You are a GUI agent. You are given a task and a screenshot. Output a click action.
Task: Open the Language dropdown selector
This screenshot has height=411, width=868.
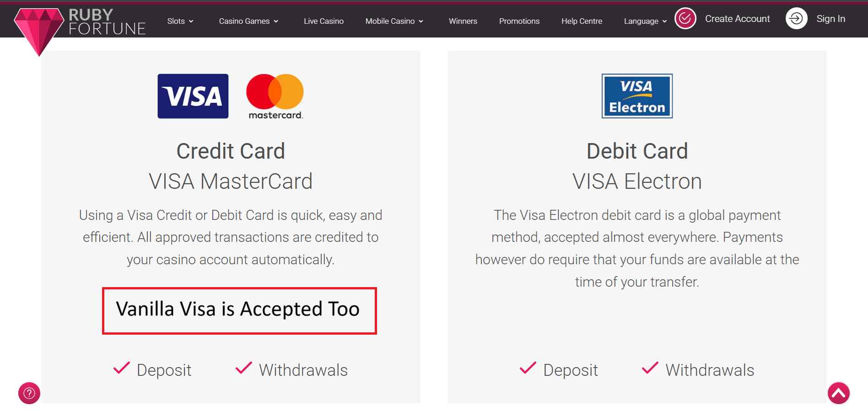click(x=645, y=21)
